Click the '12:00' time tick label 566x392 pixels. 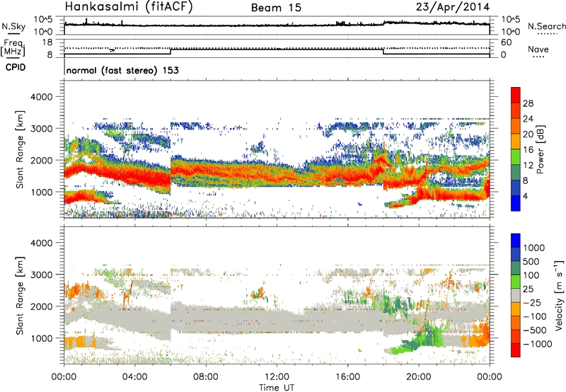(277, 377)
